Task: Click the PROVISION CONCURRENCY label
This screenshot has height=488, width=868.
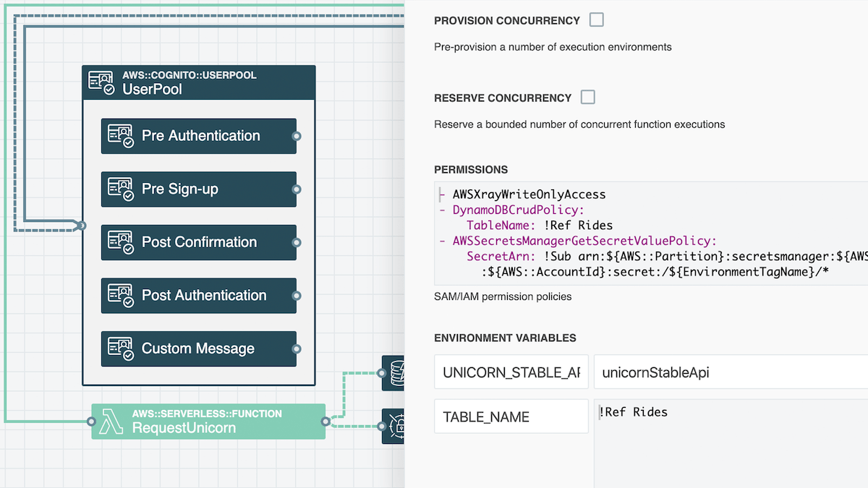Action: point(507,21)
